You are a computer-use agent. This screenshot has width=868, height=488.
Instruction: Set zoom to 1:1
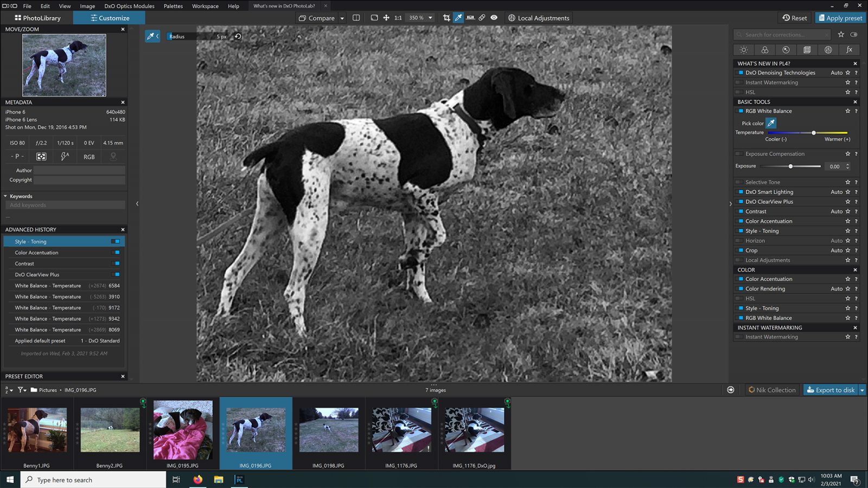[x=398, y=18]
